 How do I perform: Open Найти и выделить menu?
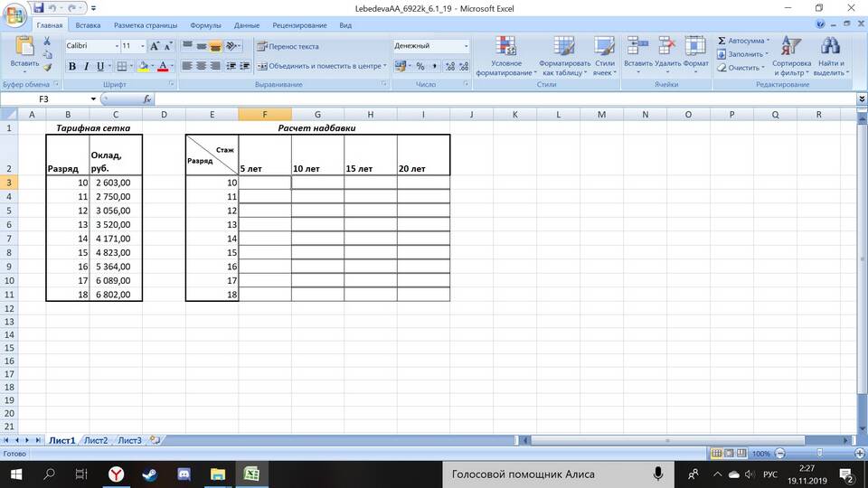[x=831, y=56]
